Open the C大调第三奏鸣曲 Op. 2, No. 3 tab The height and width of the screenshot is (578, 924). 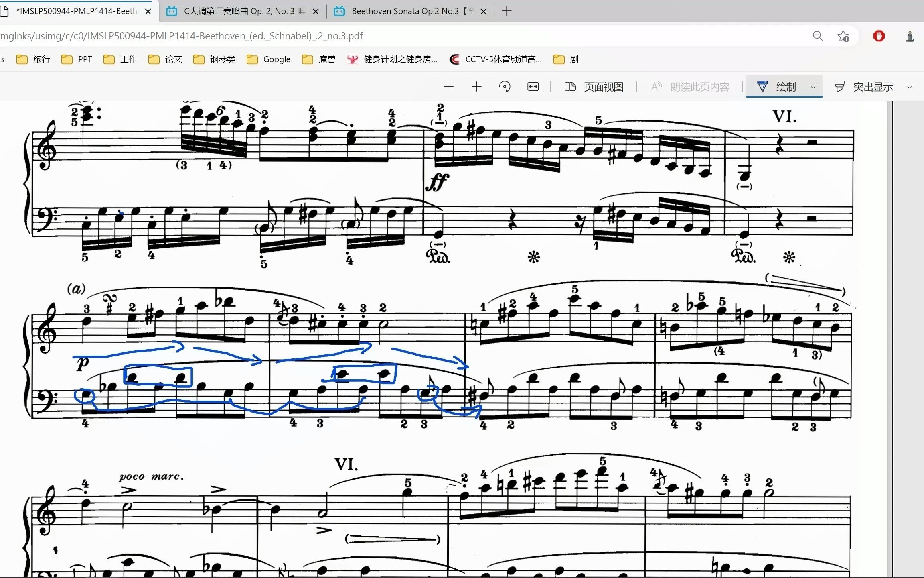[243, 11]
